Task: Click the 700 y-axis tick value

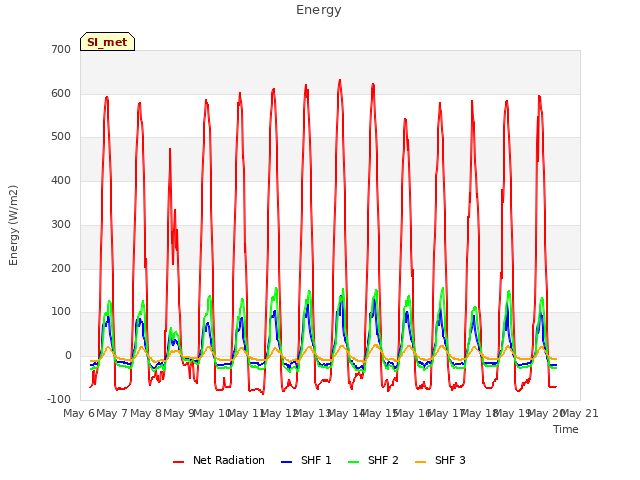Action: [61, 49]
